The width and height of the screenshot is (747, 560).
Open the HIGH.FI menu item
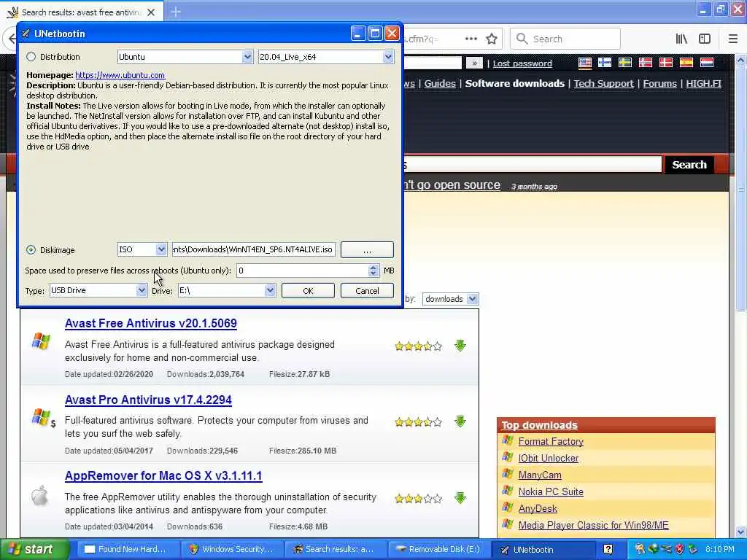tap(703, 84)
